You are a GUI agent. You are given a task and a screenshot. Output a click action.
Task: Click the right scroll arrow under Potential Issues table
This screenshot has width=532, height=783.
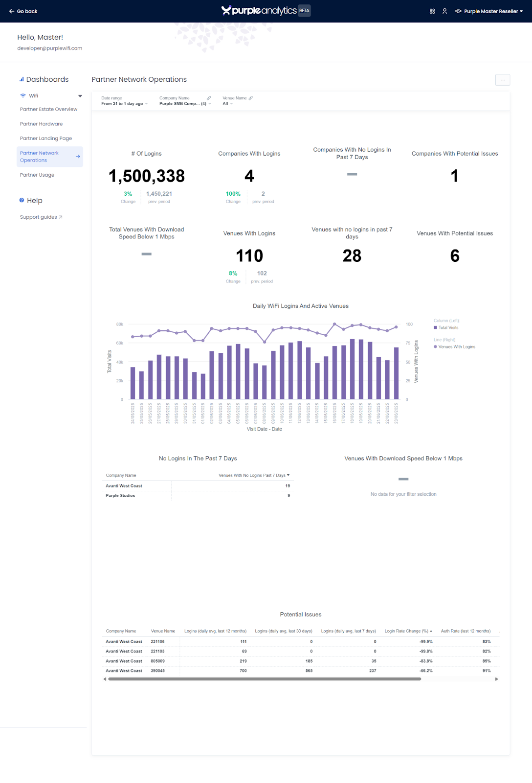(x=497, y=679)
